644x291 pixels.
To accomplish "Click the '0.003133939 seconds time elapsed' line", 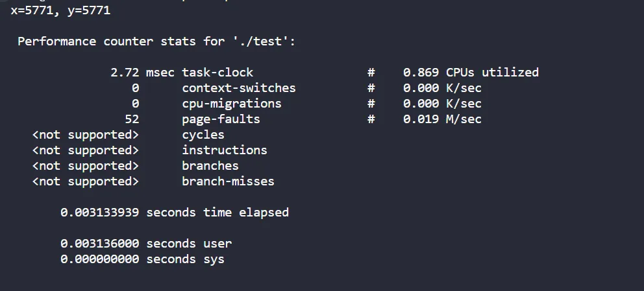I will coord(174,213).
